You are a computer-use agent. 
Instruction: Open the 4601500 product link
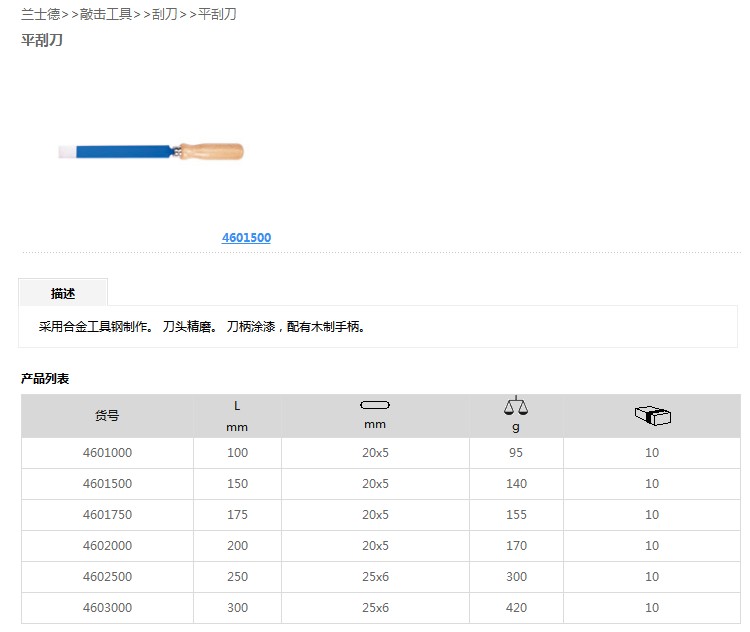click(246, 238)
